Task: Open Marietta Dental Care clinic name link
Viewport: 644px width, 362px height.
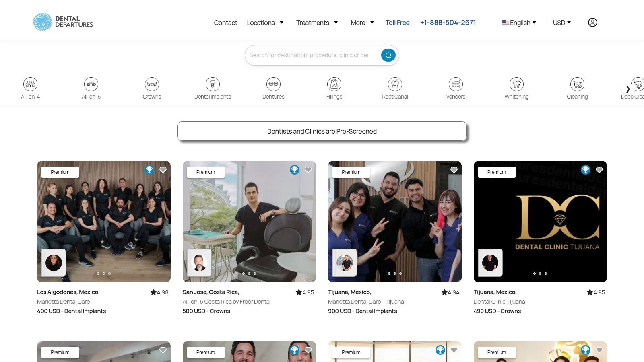Action: [x=64, y=302]
